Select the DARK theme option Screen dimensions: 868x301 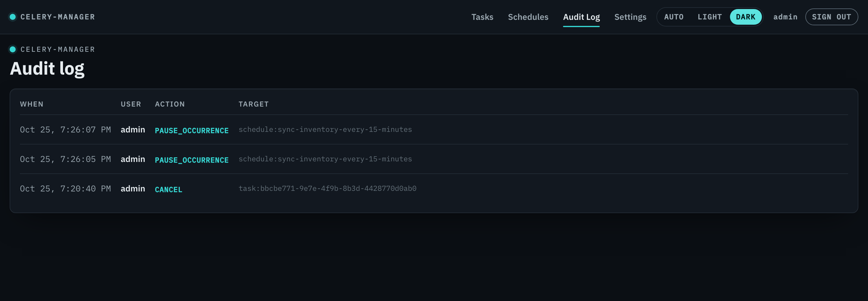[x=745, y=17]
